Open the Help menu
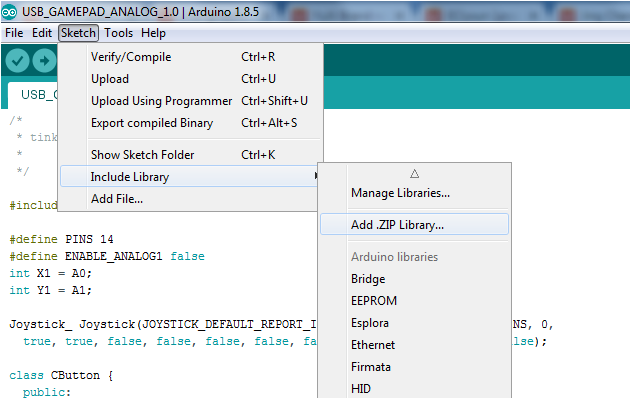 (x=153, y=33)
